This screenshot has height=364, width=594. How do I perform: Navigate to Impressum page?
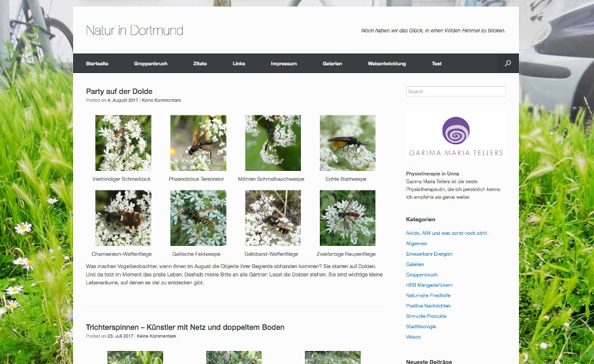[284, 64]
